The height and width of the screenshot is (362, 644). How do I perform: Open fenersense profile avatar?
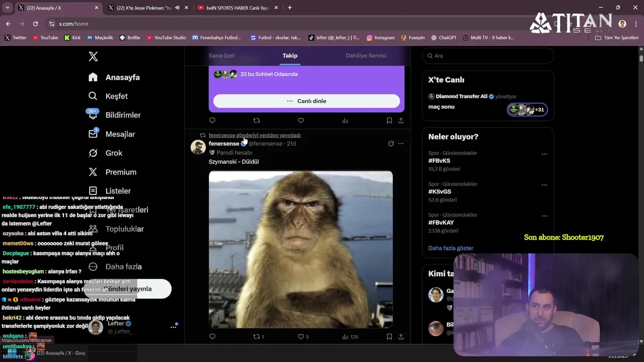tap(198, 147)
